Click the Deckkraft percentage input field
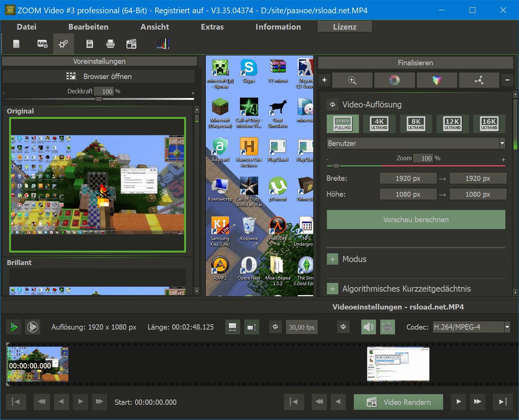519x420 pixels. tap(104, 91)
